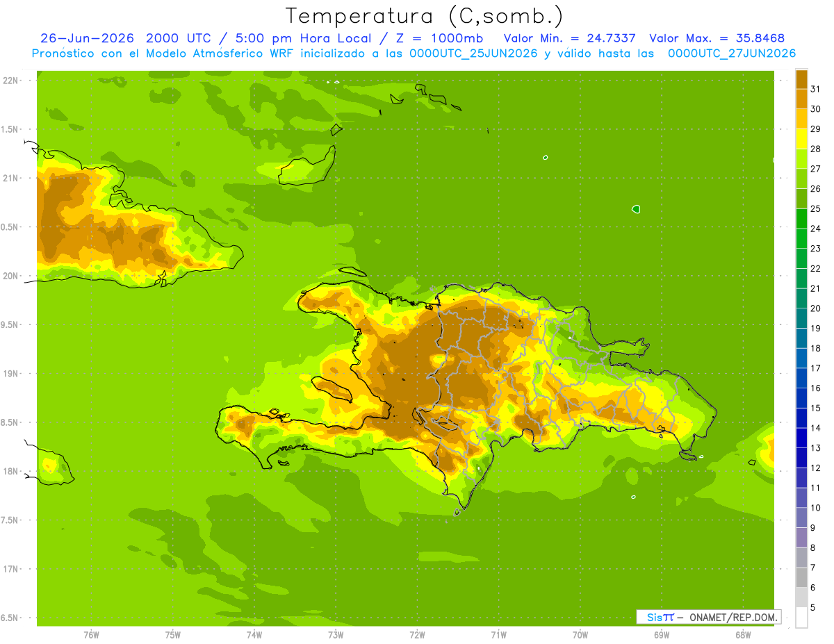Click the legend value '23'

pos(816,249)
